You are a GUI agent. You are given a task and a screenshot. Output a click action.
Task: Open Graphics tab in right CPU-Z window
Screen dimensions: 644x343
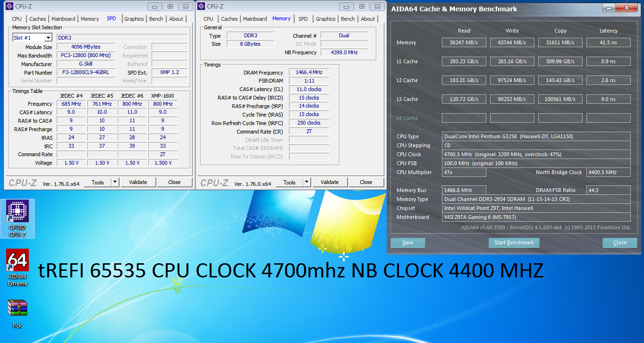click(326, 19)
